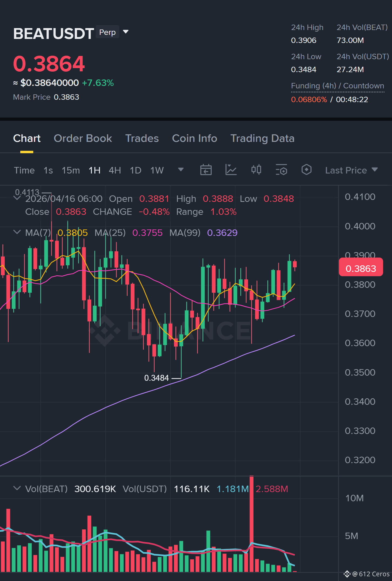This screenshot has width=392, height=581.
Task: Collapse the Vol(BEAT) volume panel chevron
Action: point(17,488)
